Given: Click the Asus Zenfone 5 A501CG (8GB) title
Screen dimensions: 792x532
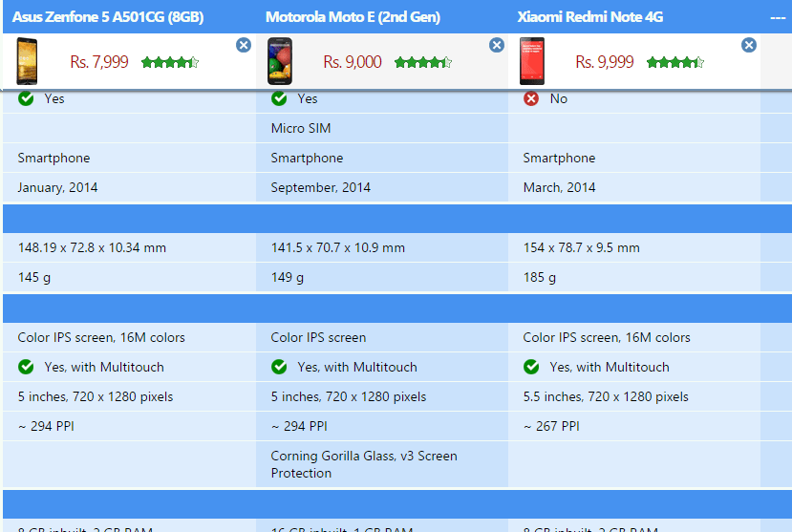Looking at the screenshot, I should (108, 17).
